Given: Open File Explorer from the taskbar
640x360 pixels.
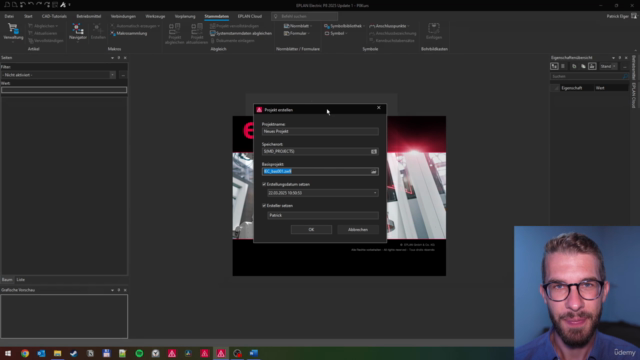Looking at the screenshot, I should [x=58, y=353].
